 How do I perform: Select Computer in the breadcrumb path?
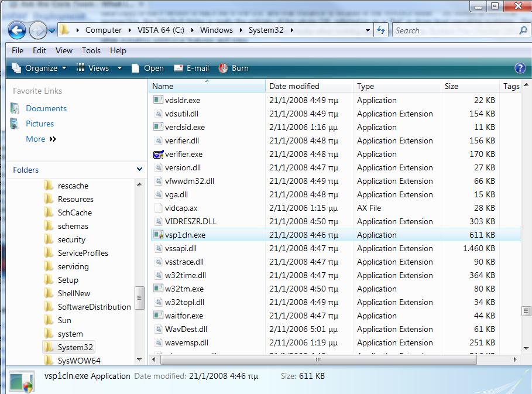click(103, 30)
